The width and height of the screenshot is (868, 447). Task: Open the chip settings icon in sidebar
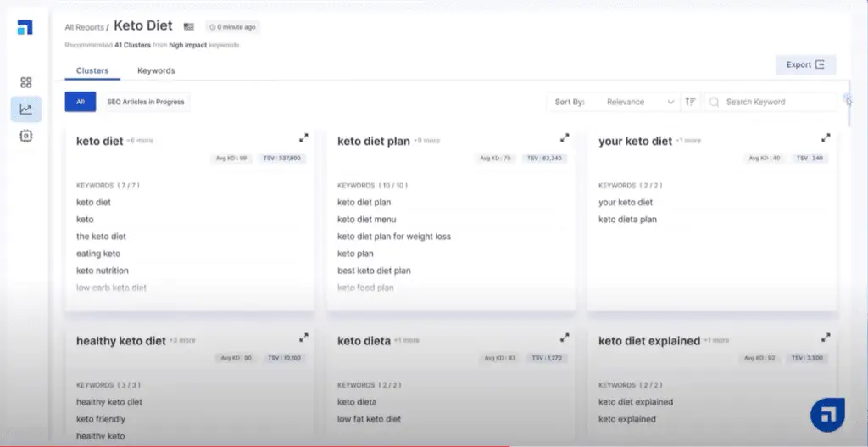click(26, 136)
